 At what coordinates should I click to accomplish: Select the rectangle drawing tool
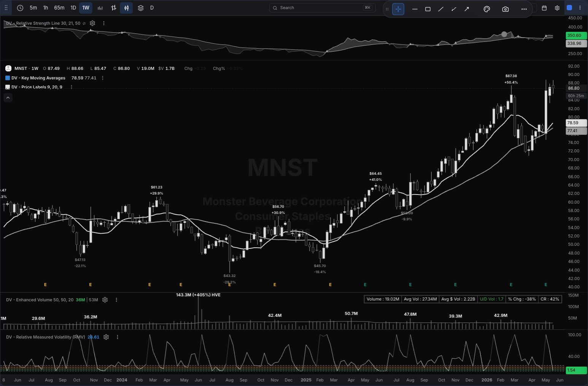428,9
